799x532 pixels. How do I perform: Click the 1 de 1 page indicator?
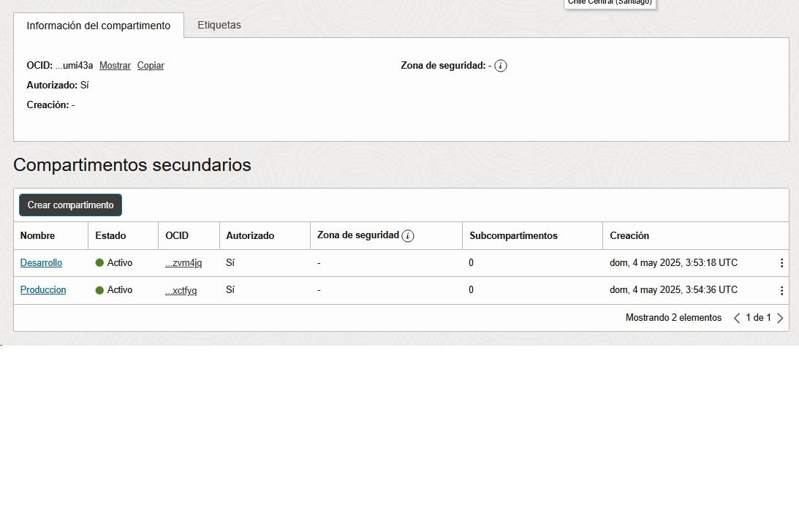[758, 317]
